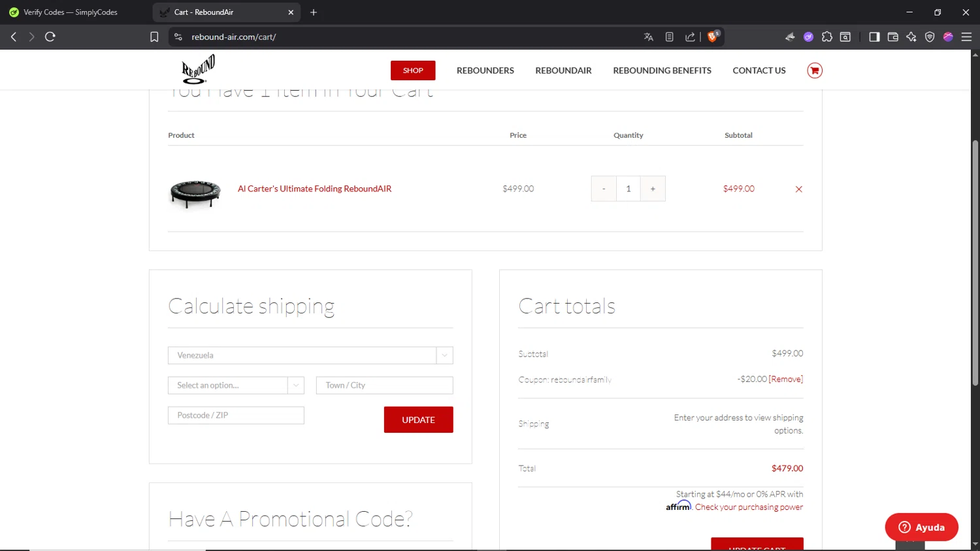The image size is (980, 551).
Task: Open site information icon in address bar
Action: tap(178, 37)
